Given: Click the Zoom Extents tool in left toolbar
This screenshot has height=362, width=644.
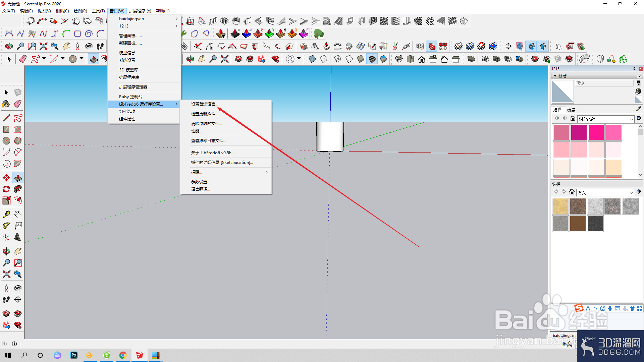Looking at the screenshot, I should [x=6, y=274].
